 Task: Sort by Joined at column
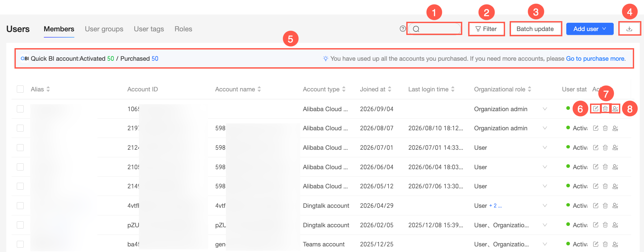point(376,89)
